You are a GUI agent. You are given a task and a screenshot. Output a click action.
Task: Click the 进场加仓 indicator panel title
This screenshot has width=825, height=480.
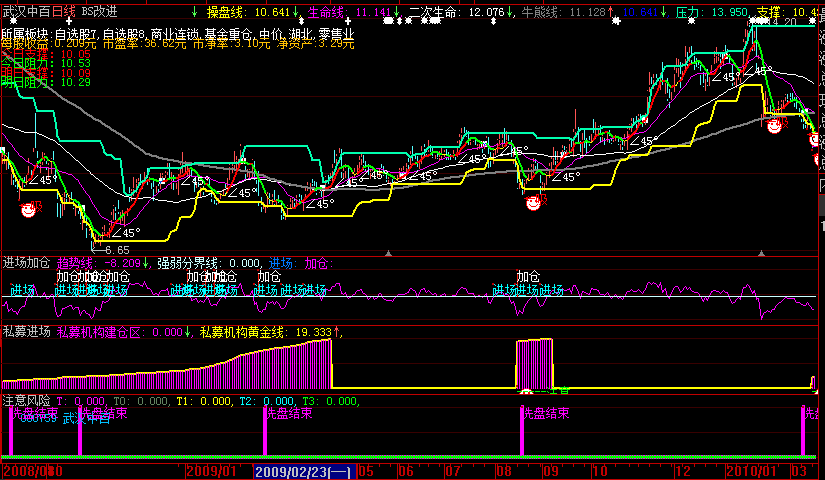(x=27, y=263)
